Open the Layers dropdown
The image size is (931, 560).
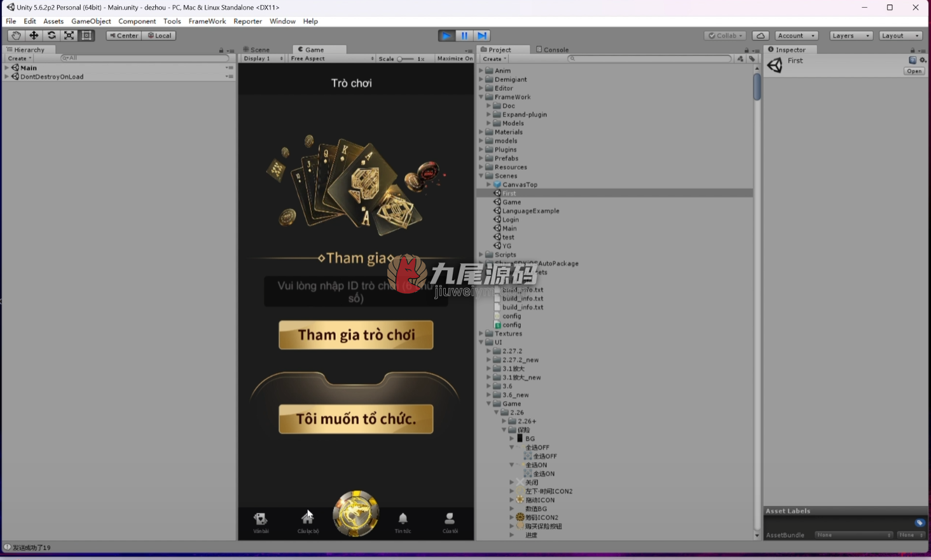pos(851,36)
